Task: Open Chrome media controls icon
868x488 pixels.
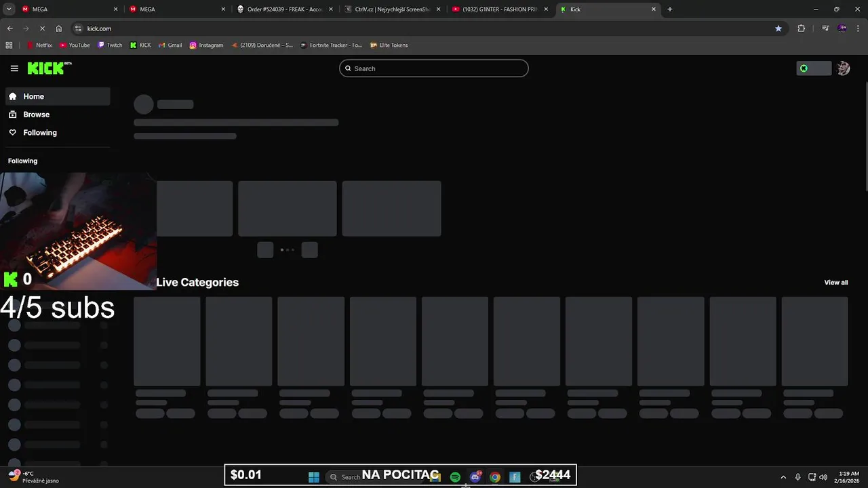Action: click(x=825, y=28)
